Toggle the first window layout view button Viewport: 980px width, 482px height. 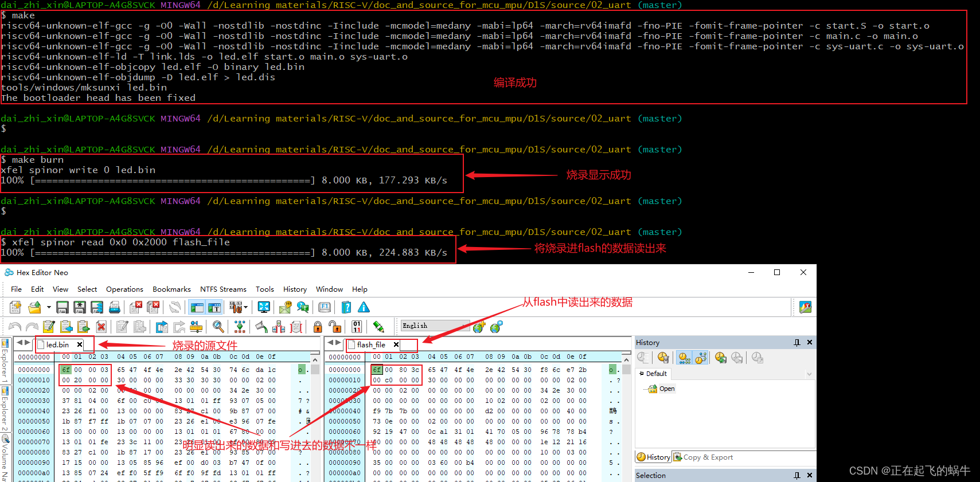tap(197, 307)
